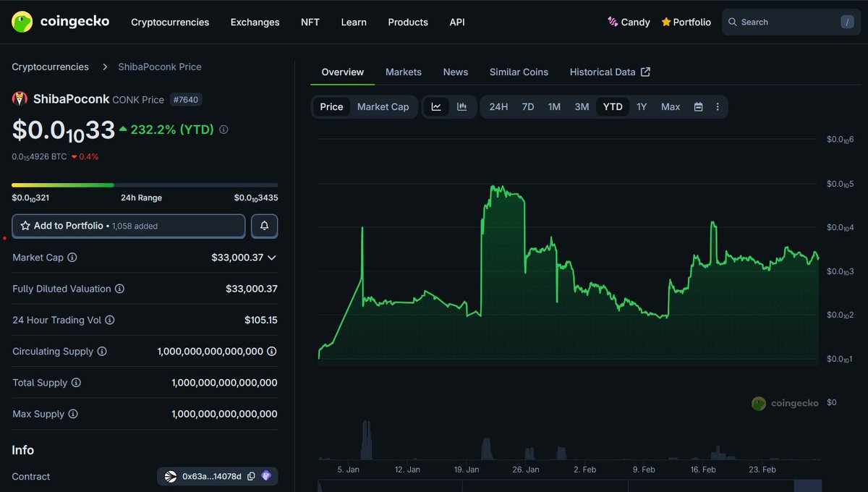Show 24 Hour Trading Vol info tooltip
Viewport: 868px width, 492px height.
click(110, 320)
